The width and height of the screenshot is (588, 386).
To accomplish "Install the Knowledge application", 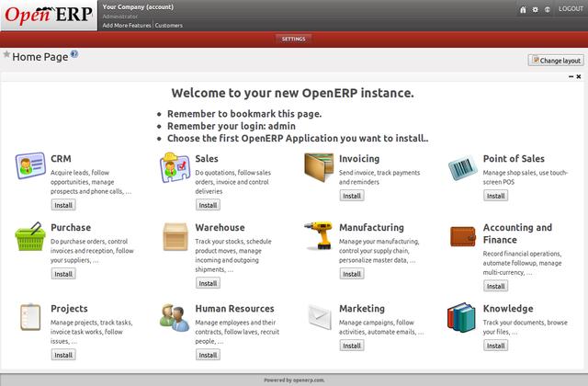I will (496, 346).
